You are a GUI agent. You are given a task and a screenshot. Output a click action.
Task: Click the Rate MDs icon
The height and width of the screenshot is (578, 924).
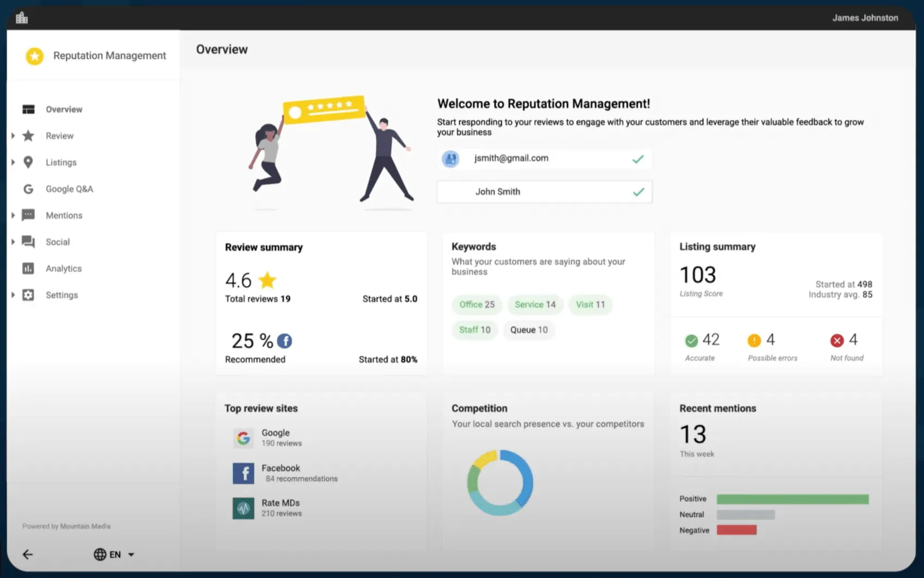pyautogui.click(x=243, y=508)
